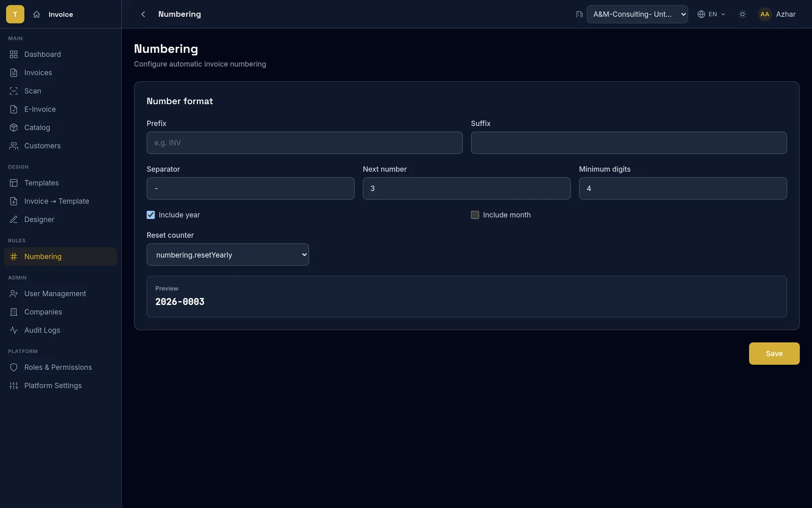
Task: Click the back arrow next to Numbering
Action: (x=143, y=14)
